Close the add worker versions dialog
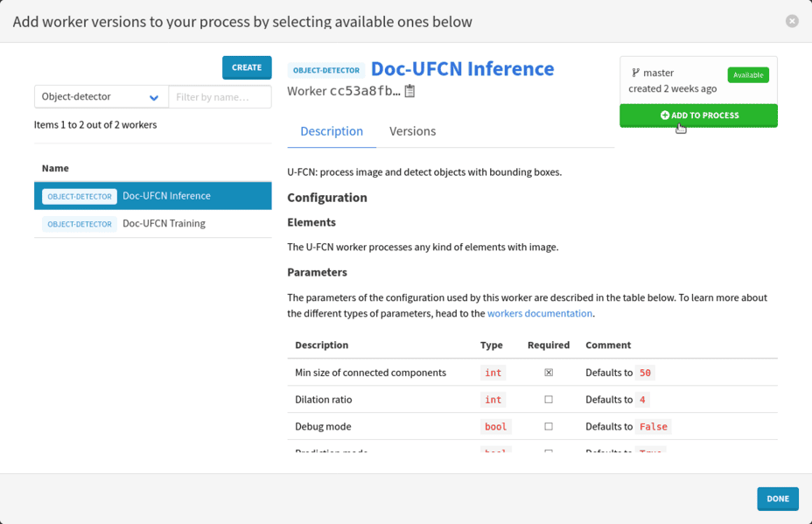812x524 pixels. 792,21
